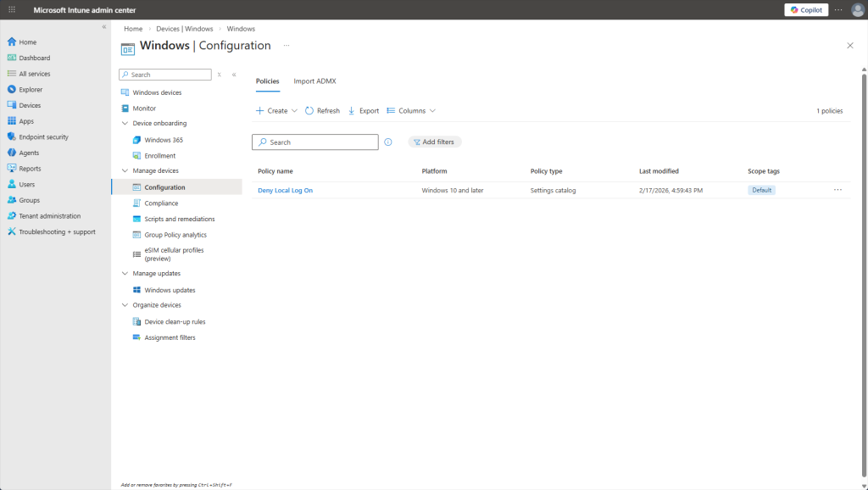Select Compliance in the navigation menu
Image resolution: width=868 pixels, height=490 pixels.
pyautogui.click(x=161, y=203)
